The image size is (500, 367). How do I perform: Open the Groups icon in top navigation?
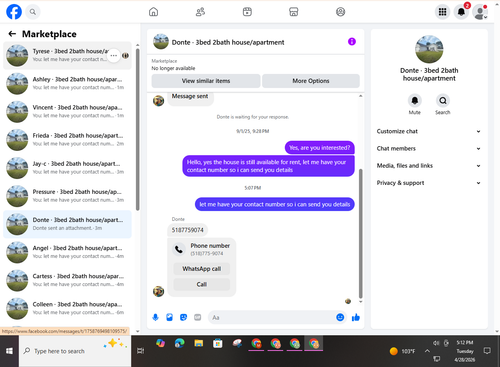coord(340,12)
